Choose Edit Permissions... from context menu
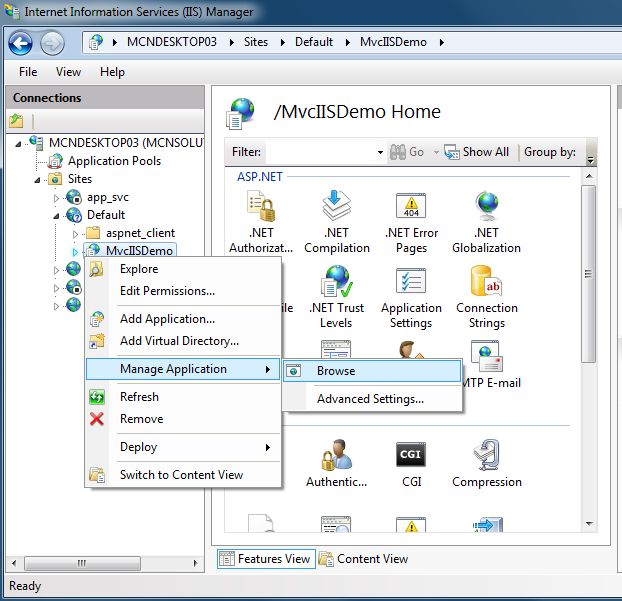This screenshot has height=601, width=622. pyautogui.click(x=183, y=291)
